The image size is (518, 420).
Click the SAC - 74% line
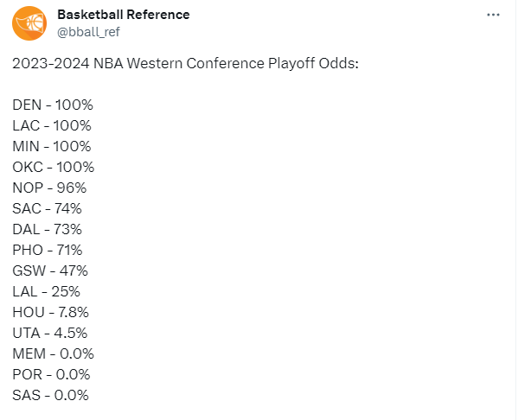tap(48, 208)
